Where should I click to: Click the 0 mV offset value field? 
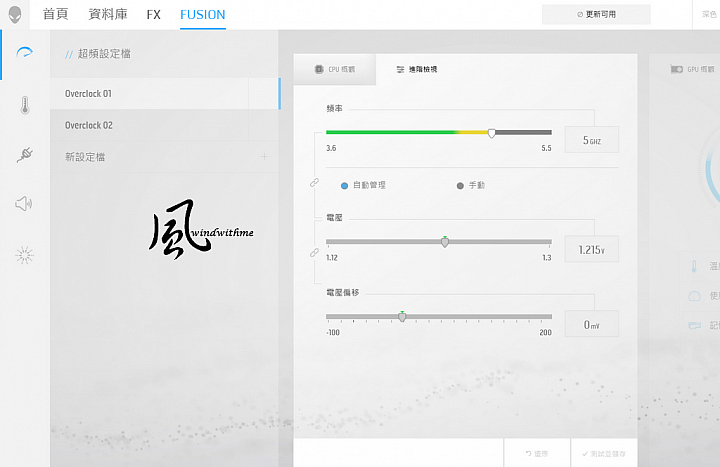coord(591,324)
